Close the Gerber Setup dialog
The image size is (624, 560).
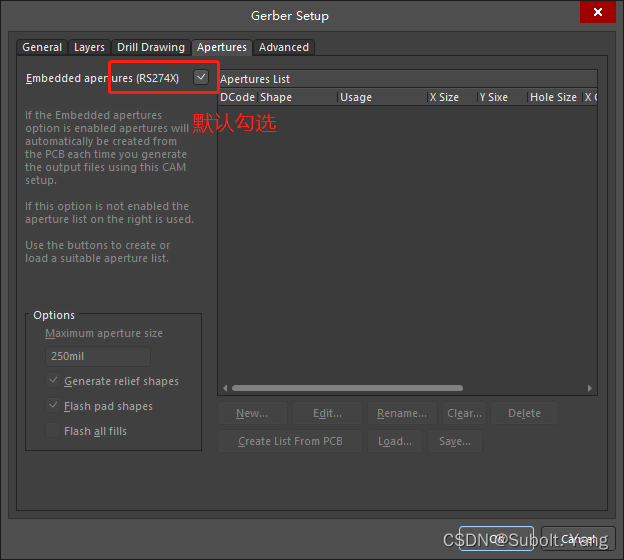tap(598, 13)
